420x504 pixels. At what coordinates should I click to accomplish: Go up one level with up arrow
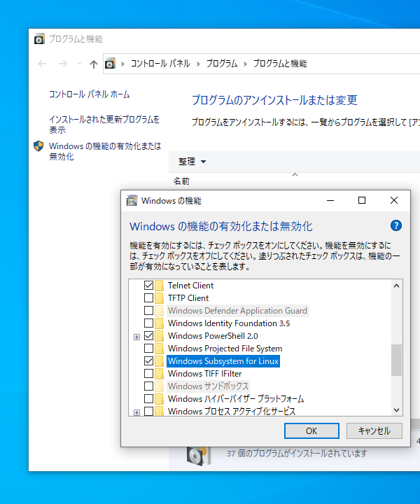(x=94, y=64)
